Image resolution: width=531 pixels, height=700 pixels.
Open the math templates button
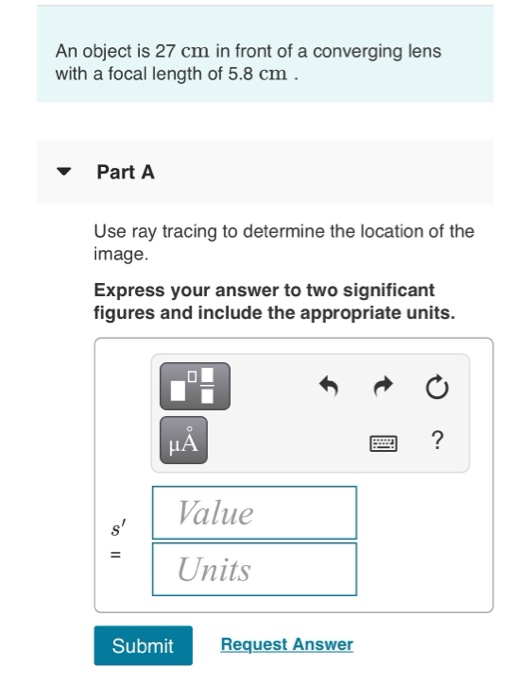(195, 386)
